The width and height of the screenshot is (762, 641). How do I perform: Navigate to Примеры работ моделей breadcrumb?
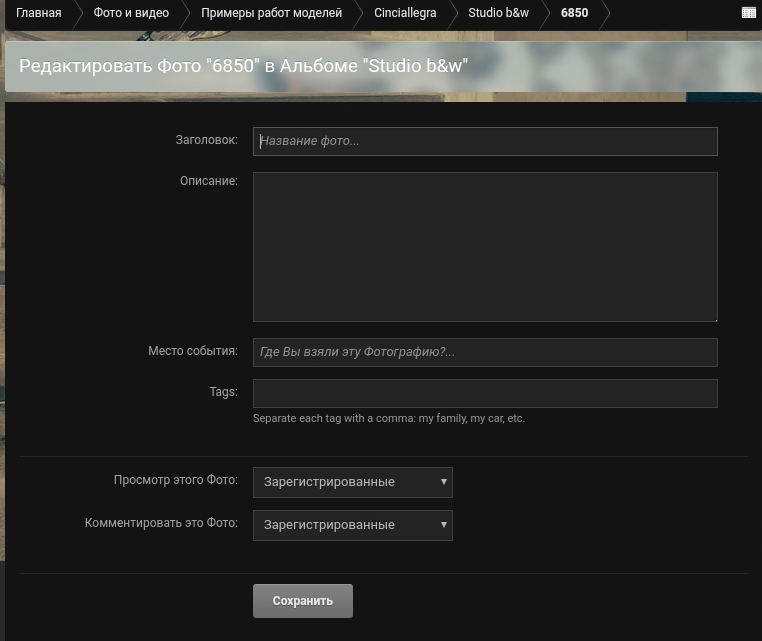coord(271,13)
